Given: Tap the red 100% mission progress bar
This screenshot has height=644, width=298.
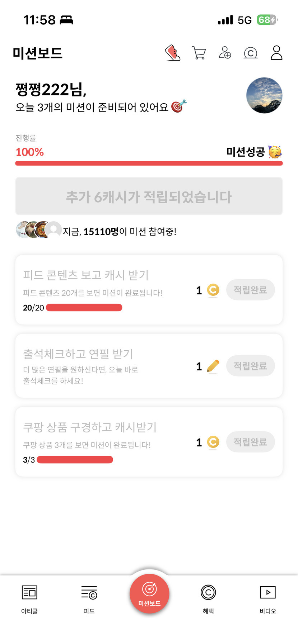Looking at the screenshot, I should coord(149,164).
